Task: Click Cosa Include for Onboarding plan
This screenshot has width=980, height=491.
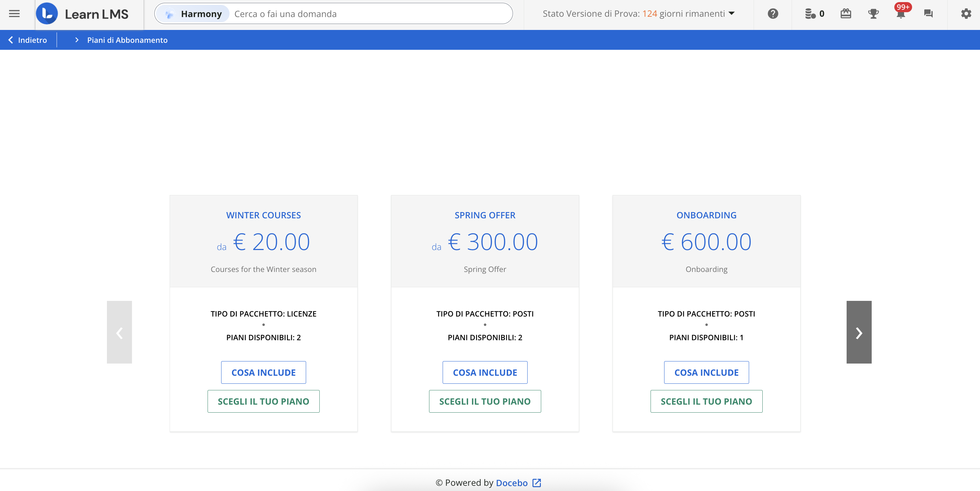Action: point(706,372)
